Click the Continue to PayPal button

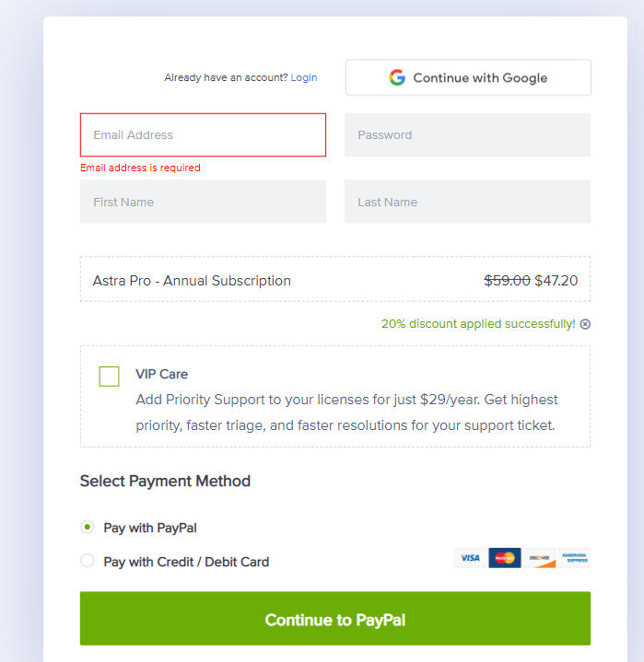click(335, 619)
